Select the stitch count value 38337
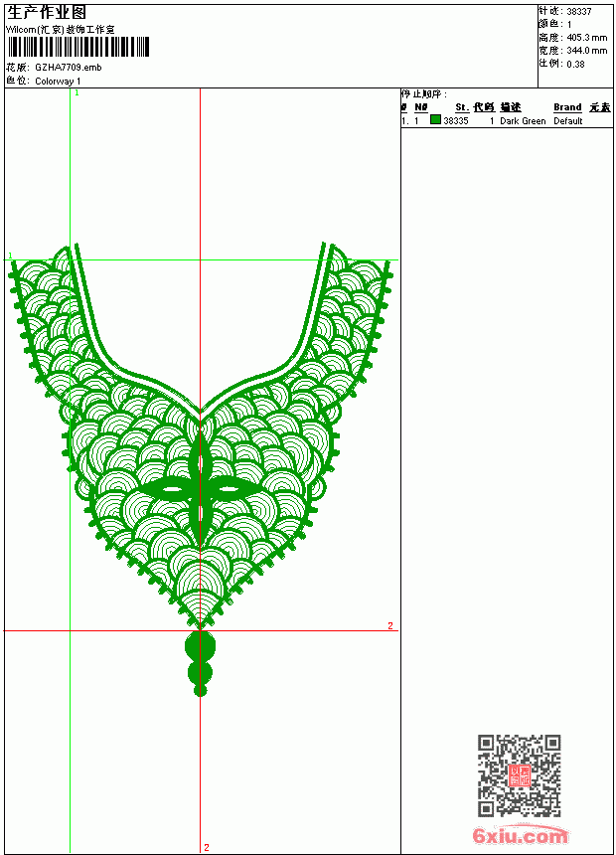Screen dimensions: 616x855 point(579,12)
